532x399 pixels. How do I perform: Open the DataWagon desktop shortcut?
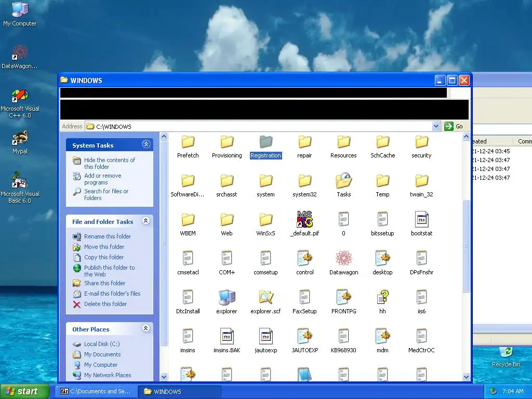(x=20, y=57)
